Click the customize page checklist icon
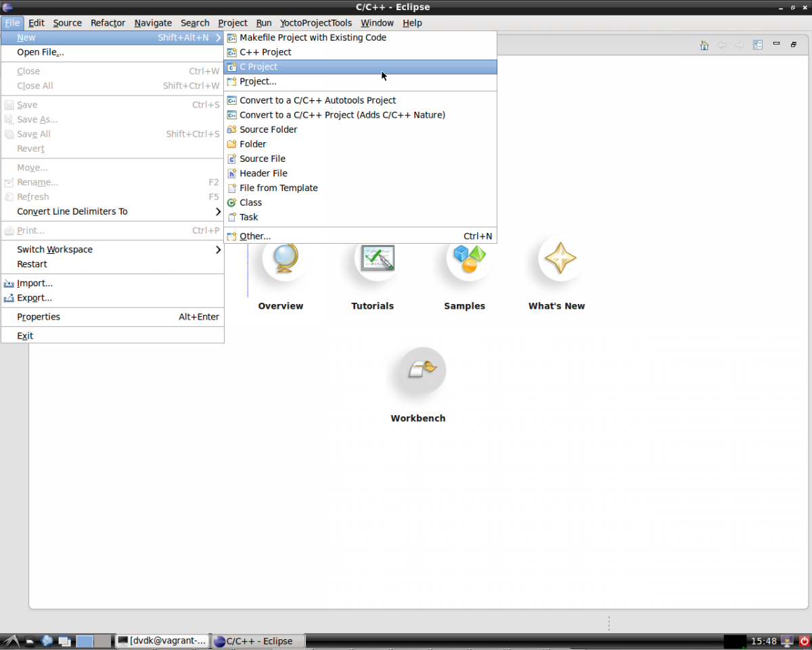 pos(758,45)
